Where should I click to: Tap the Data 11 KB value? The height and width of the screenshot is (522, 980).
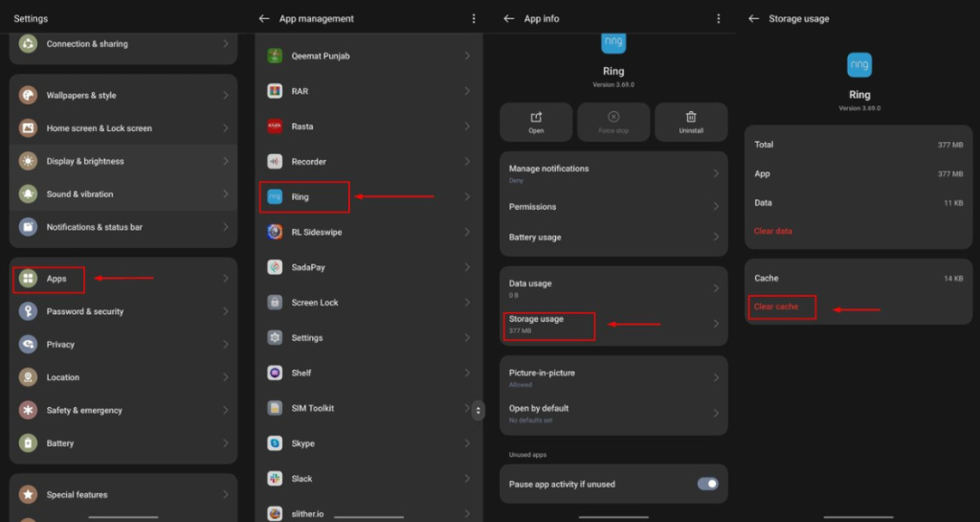click(953, 203)
